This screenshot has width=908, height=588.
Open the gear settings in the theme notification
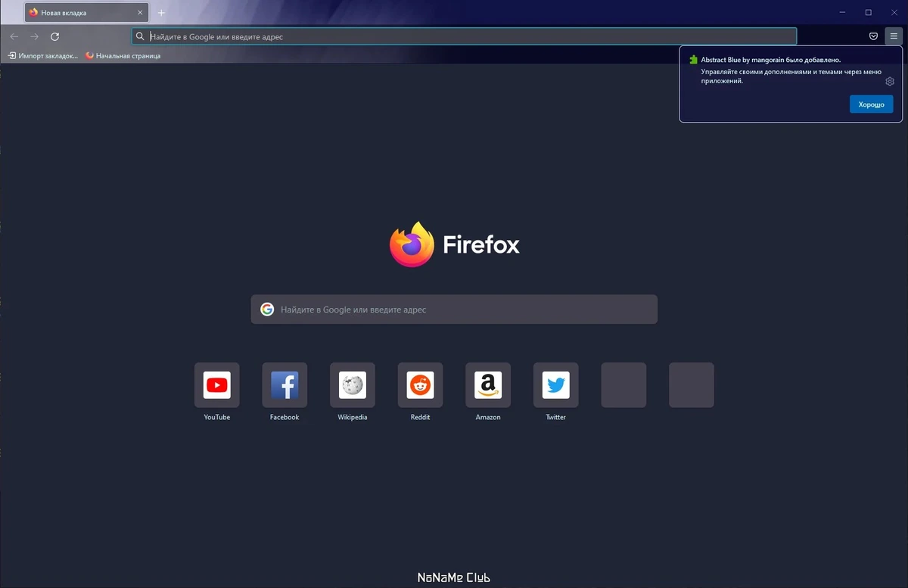(x=890, y=82)
